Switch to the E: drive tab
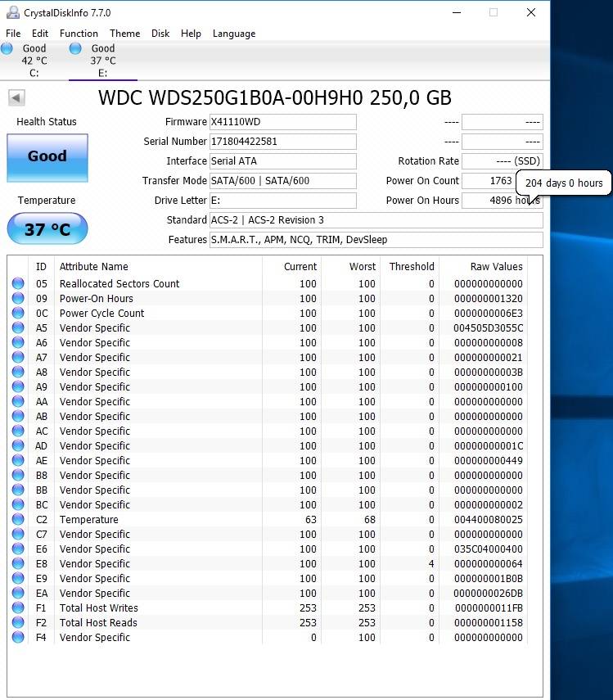 point(102,61)
